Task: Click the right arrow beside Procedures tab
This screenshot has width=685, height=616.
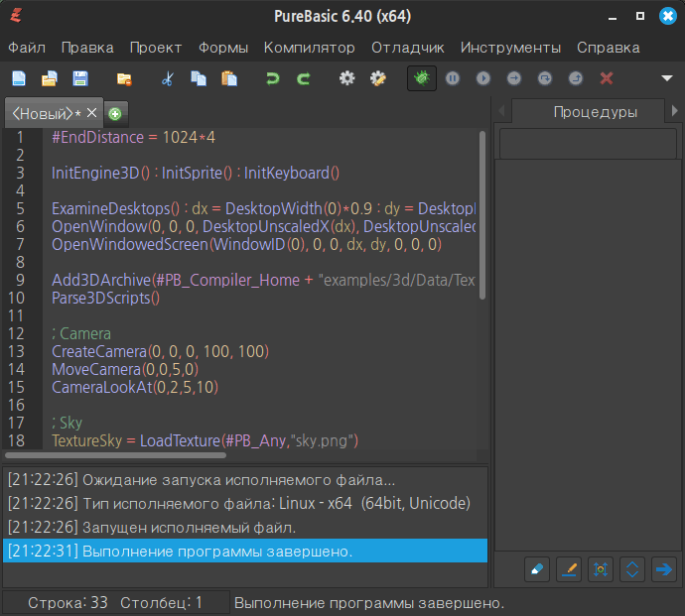Action: (x=675, y=111)
